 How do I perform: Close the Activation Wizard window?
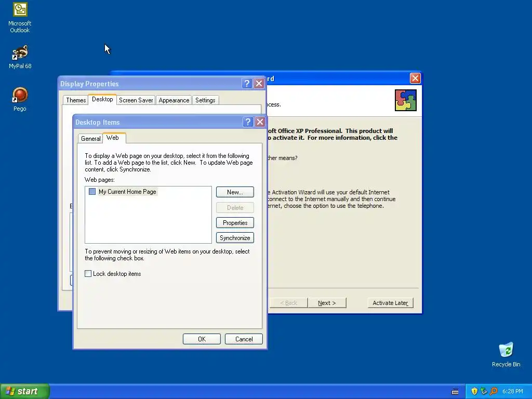coord(415,78)
